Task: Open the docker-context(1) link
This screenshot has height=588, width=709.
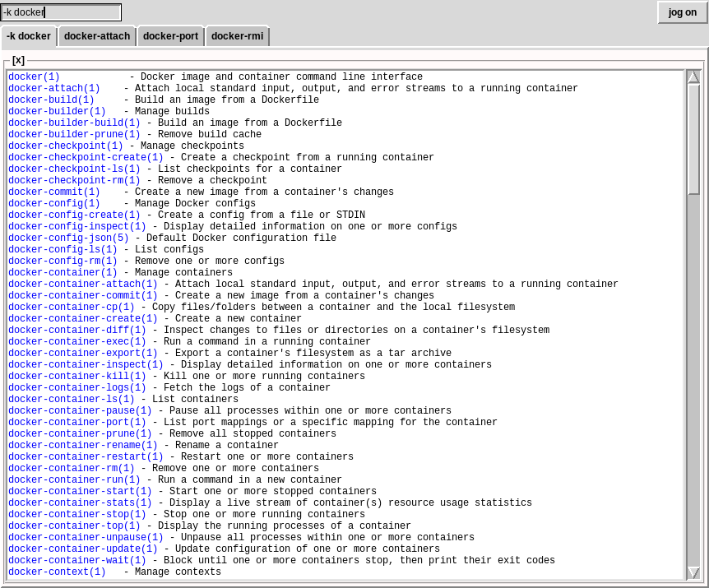Action: tap(57, 572)
